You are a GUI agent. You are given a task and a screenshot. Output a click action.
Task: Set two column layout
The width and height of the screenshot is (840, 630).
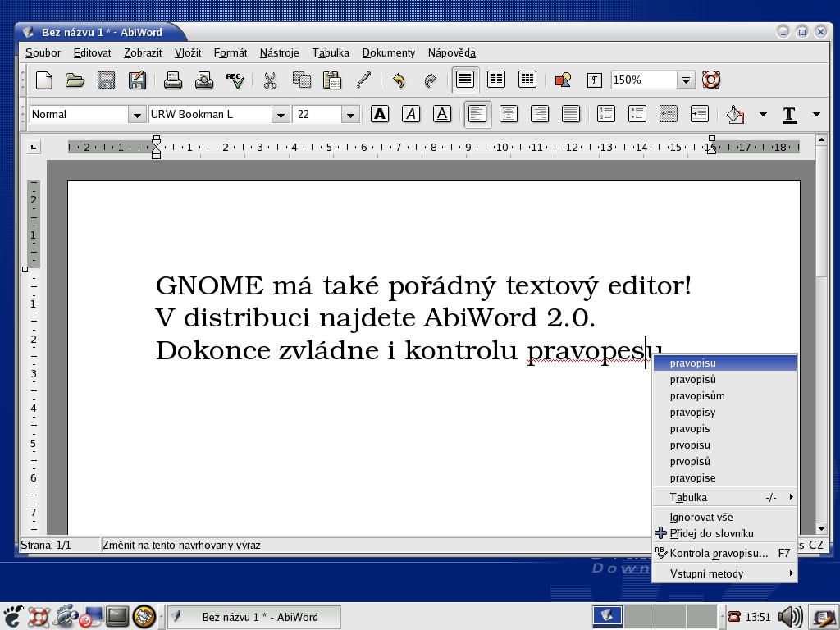click(x=496, y=80)
